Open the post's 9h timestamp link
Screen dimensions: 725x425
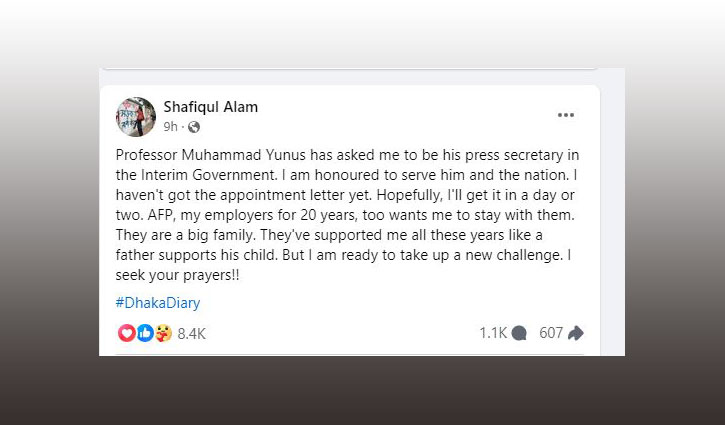pos(170,127)
